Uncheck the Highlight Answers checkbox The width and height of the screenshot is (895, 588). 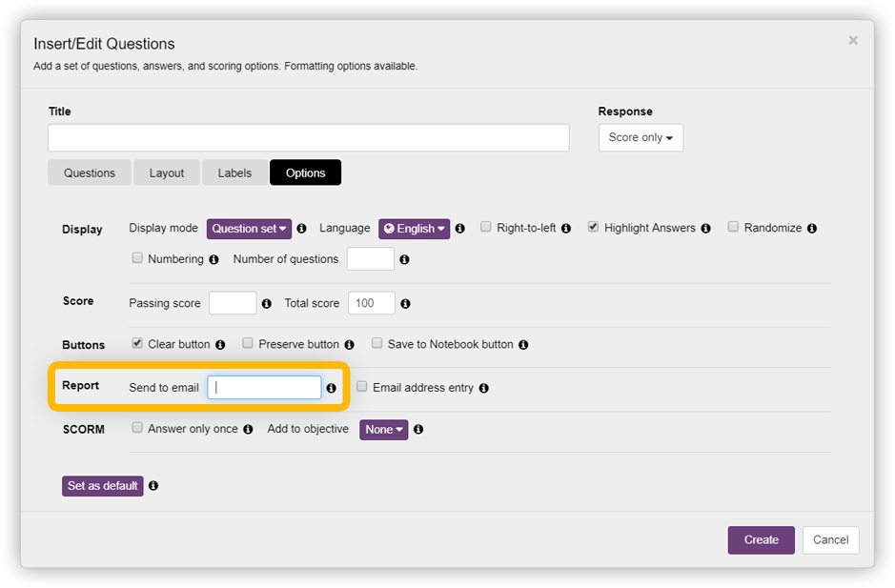coord(593,228)
